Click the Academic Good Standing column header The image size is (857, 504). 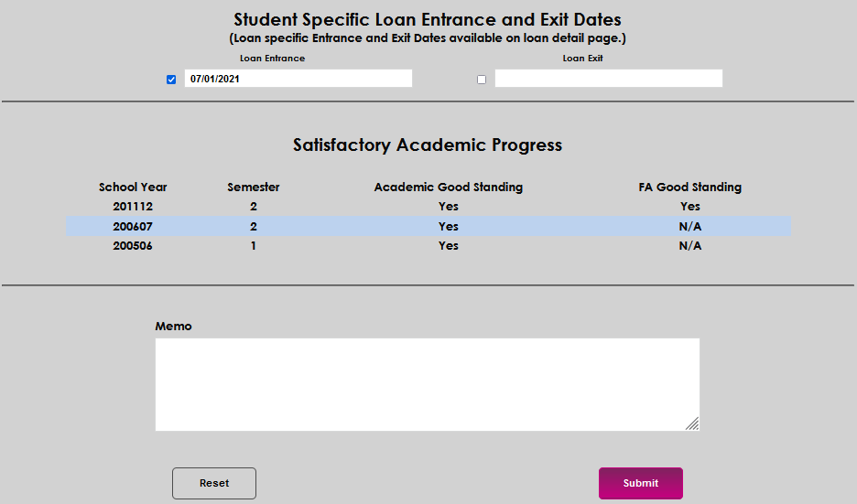[x=448, y=188]
